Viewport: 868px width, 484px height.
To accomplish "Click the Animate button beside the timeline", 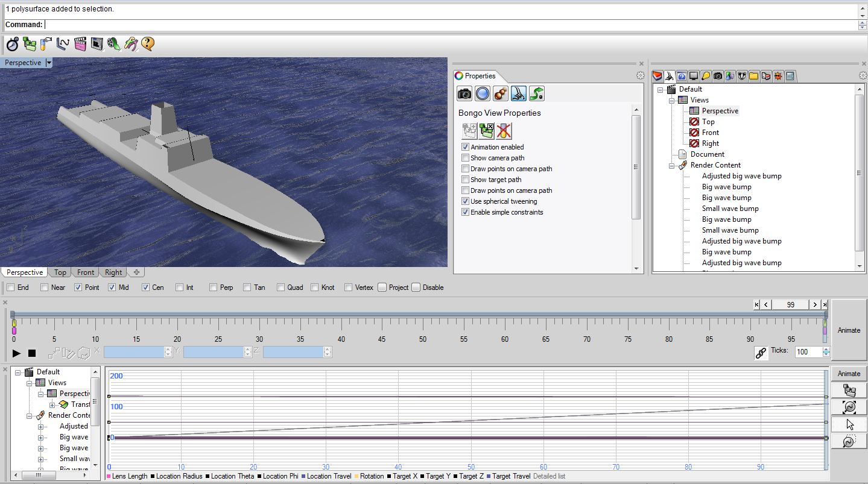I will pos(849,330).
